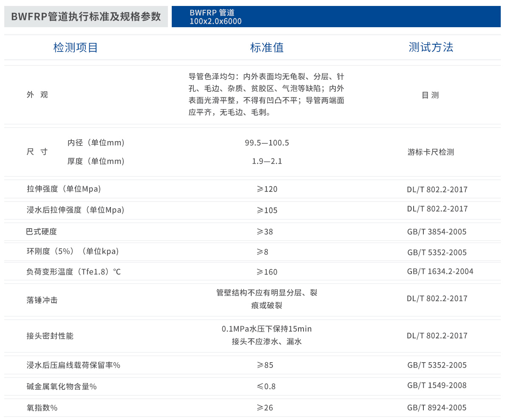Select the 拉伸强度（单位Mpa） row
This screenshot has width=505, height=420.
[63, 189]
